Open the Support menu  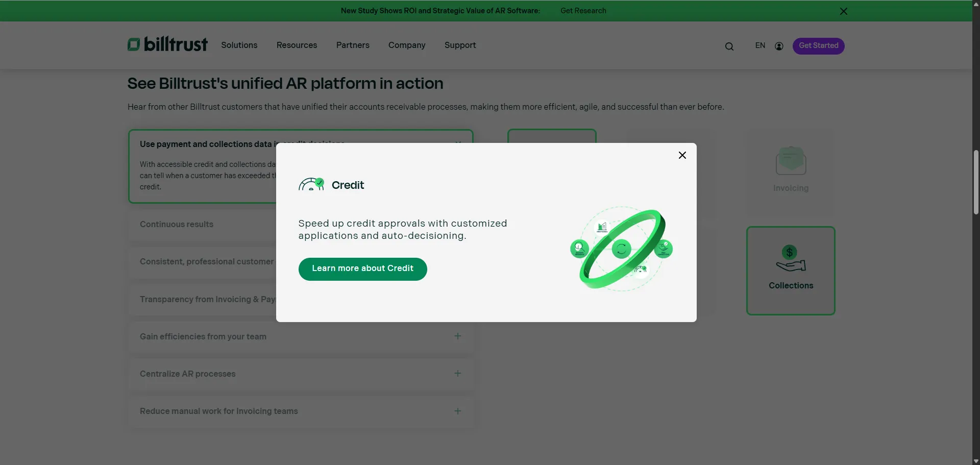pyautogui.click(x=460, y=45)
